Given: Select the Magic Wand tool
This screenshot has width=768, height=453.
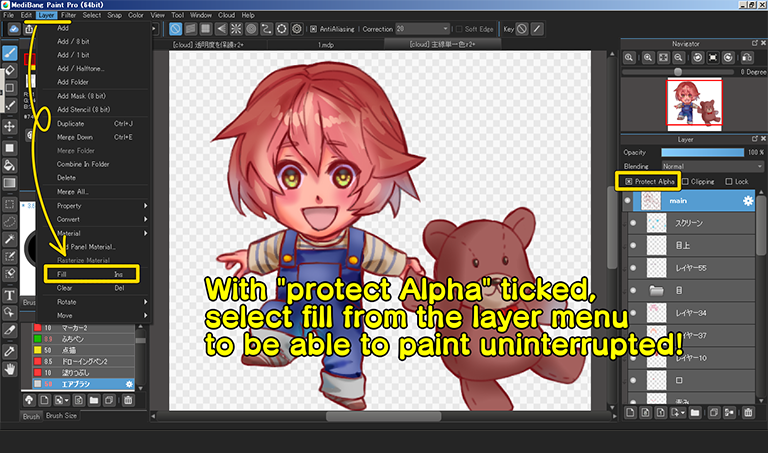Looking at the screenshot, I should click(x=10, y=239).
